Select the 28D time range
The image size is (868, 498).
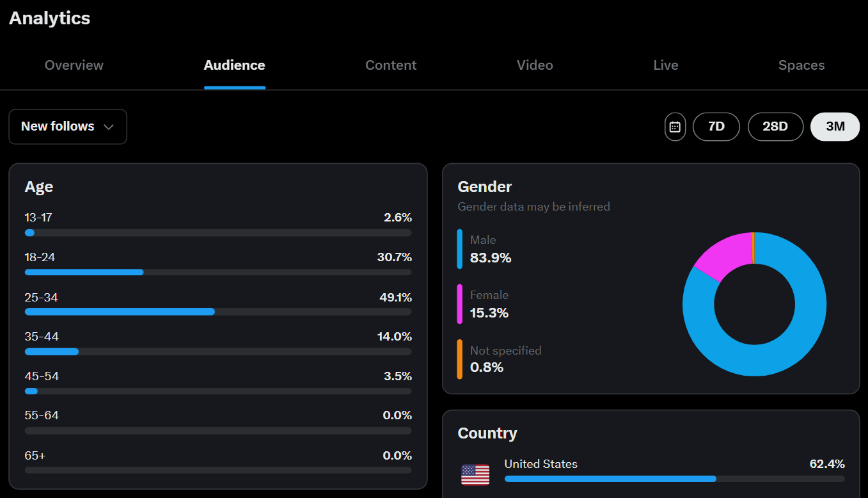pos(775,127)
